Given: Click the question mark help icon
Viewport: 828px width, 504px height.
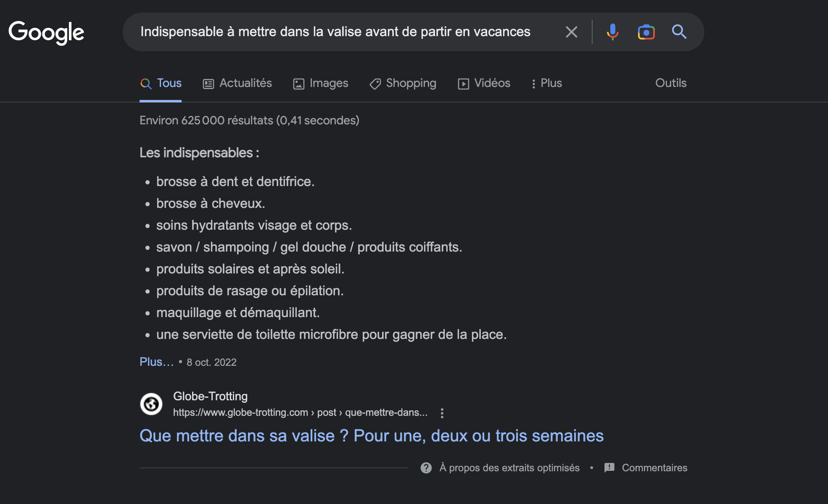Looking at the screenshot, I should [426, 468].
